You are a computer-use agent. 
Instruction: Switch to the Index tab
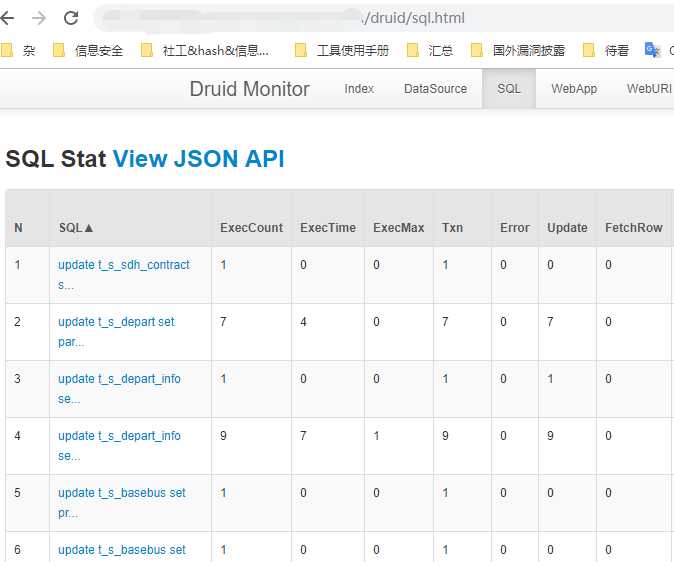[x=359, y=89]
